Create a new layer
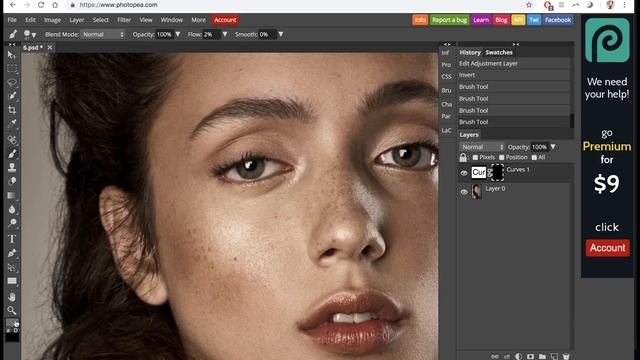The height and width of the screenshot is (360, 640). [x=554, y=356]
